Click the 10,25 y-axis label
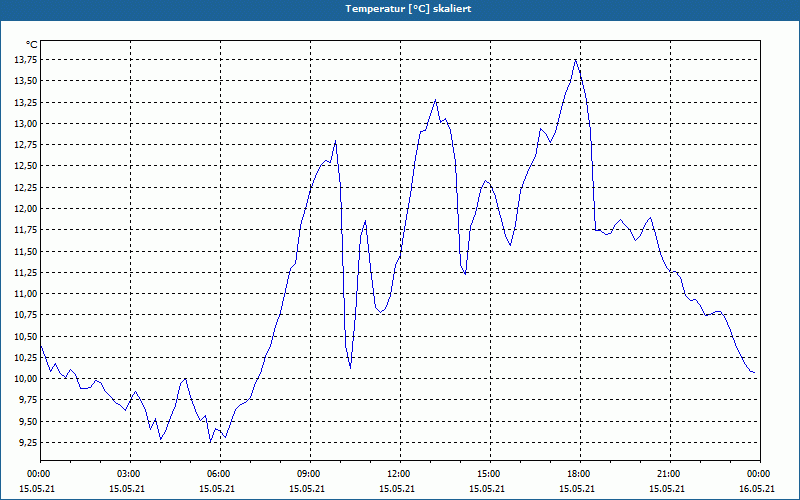 pos(27,357)
